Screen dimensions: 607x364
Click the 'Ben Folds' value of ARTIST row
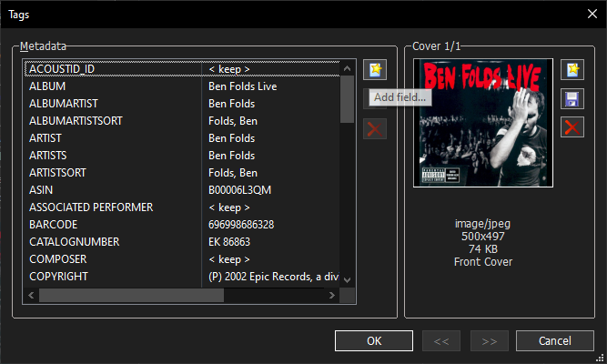pos(231,138)
